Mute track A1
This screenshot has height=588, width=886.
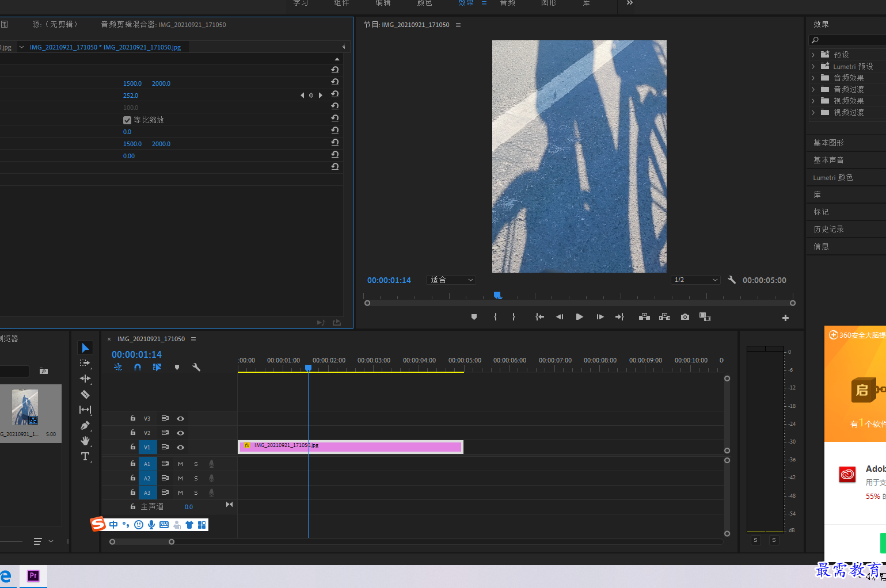coord(180,464)
